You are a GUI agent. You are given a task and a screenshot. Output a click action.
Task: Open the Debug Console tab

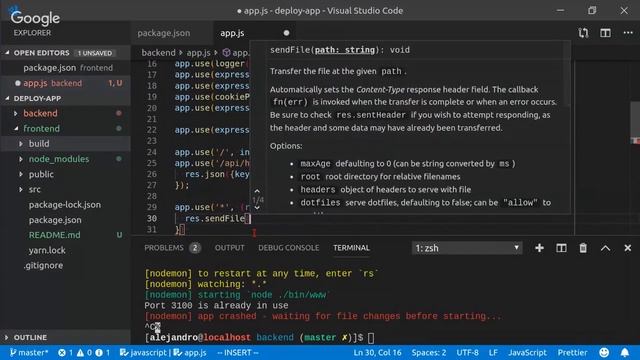coord(289,248)
